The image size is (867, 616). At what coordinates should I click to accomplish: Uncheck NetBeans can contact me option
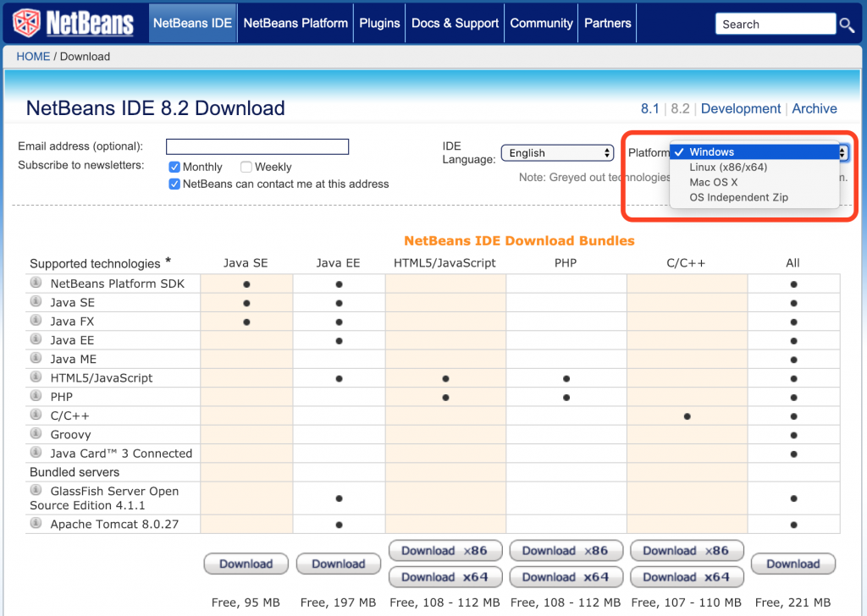point(175,184)
